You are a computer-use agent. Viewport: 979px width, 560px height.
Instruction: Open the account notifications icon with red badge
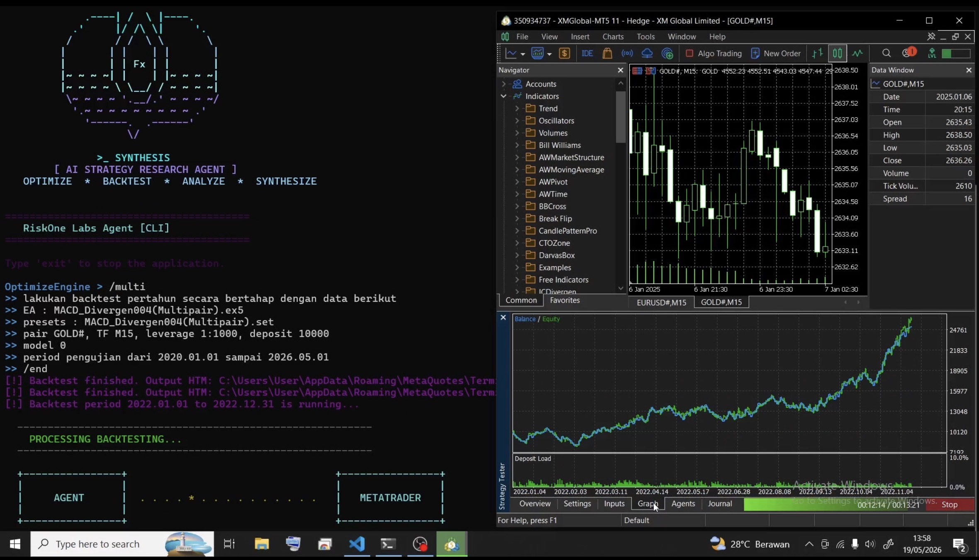point(908,53)
